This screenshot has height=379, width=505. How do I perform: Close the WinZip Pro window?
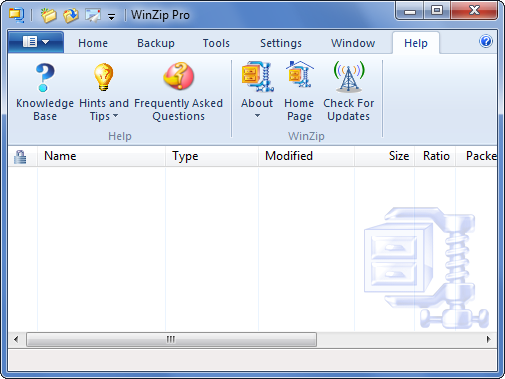tap(474, 11)
